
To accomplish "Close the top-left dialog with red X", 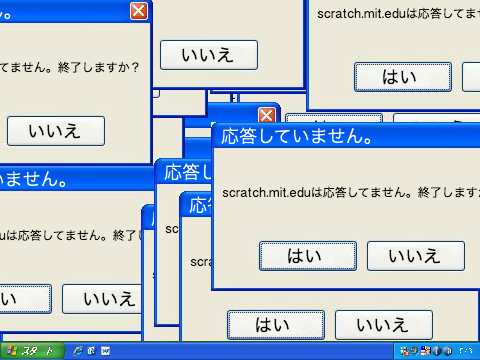I will [139, 11].
